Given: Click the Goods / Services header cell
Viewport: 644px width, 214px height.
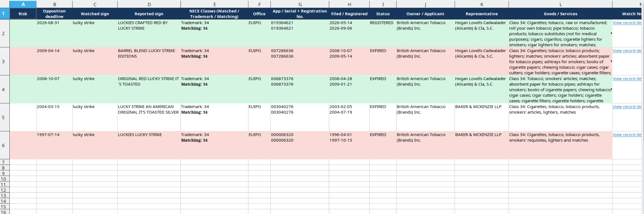Looking at the screenshot, I should (x=560, y=14).
